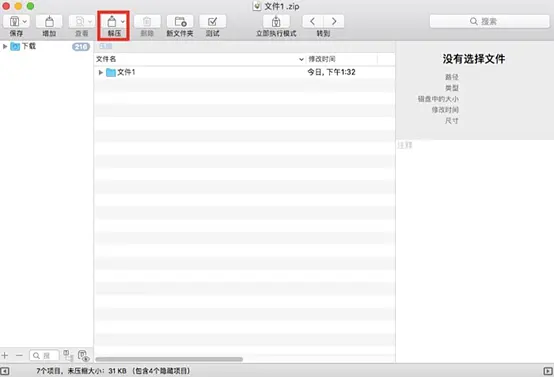Toggle right info panel from status bar
The width and height of the screenshot is (554, 377).
point(548,371)
